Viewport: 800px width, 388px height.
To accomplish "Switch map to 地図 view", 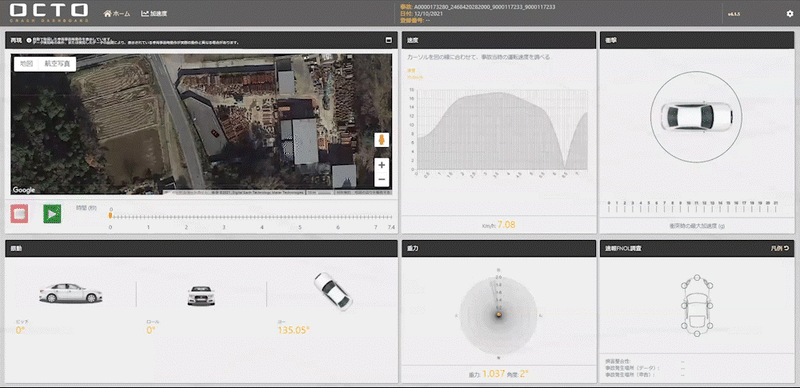I will [26, 64].
